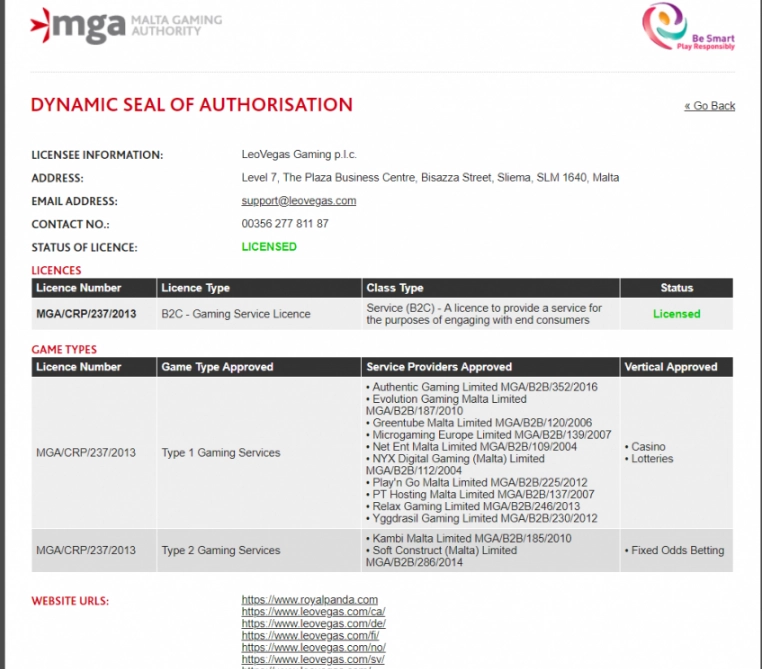The image size is (764, 669).
Task: Click the Licensee Information label
Action: (97, 155)
